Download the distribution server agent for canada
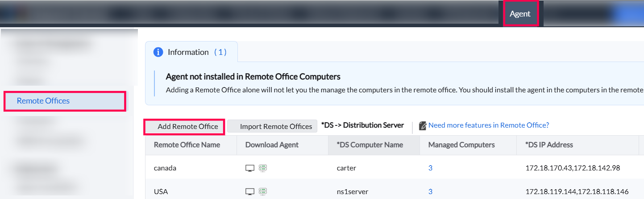Screen dimensions: 644x199 point(262,168)
